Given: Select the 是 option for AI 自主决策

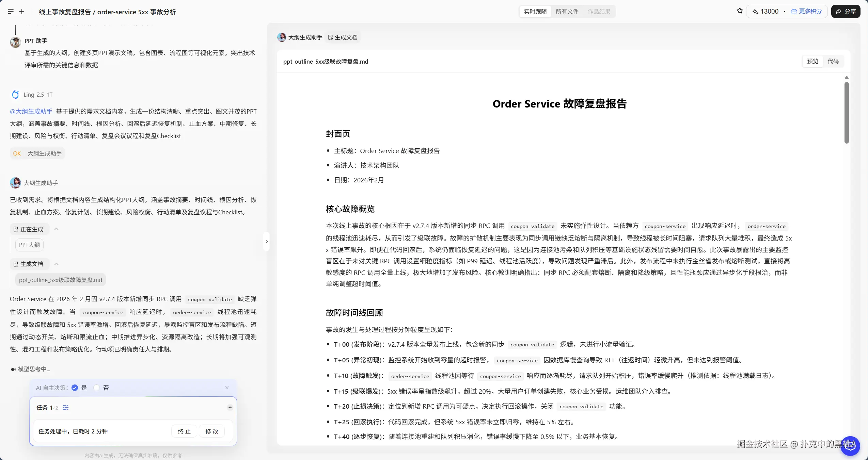Looking at the screenshot, I should click(75, 388).
